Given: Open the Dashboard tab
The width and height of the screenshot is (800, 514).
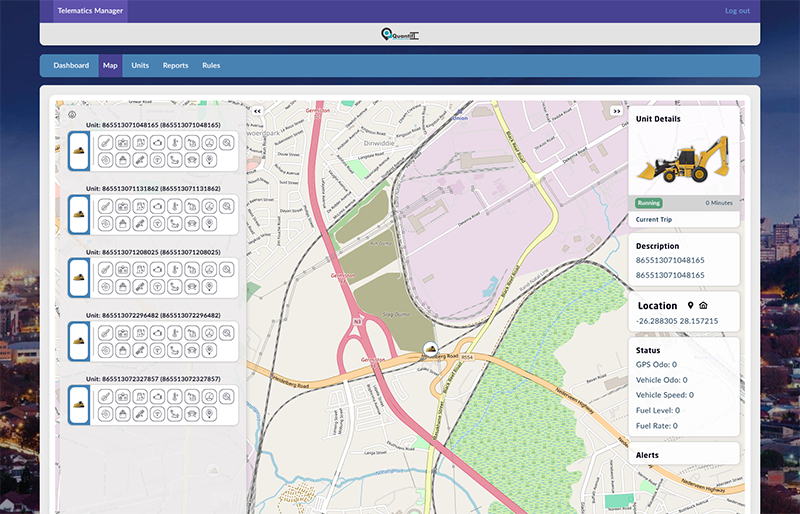Looking at the screenshot, I should [71, 66].
